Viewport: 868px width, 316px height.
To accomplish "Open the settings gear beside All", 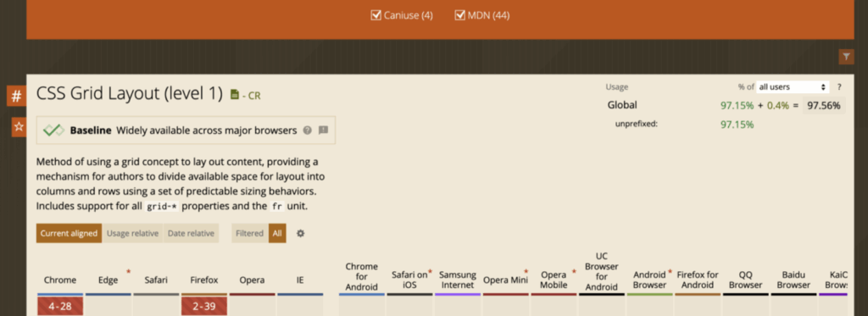I will pyautogui.click(x=301, y=234).
